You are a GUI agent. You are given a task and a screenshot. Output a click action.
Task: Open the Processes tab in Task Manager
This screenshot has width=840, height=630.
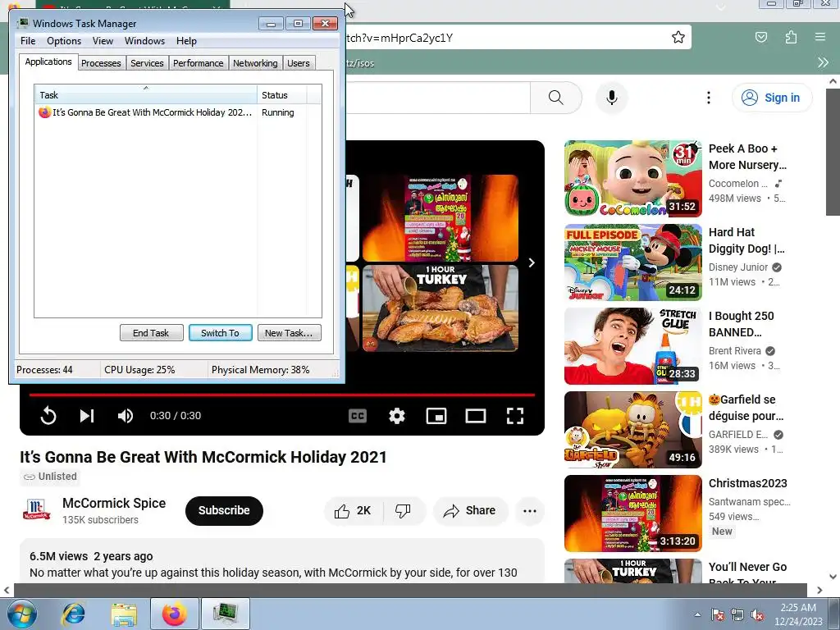pyautogui.click(x=101, y=63)
